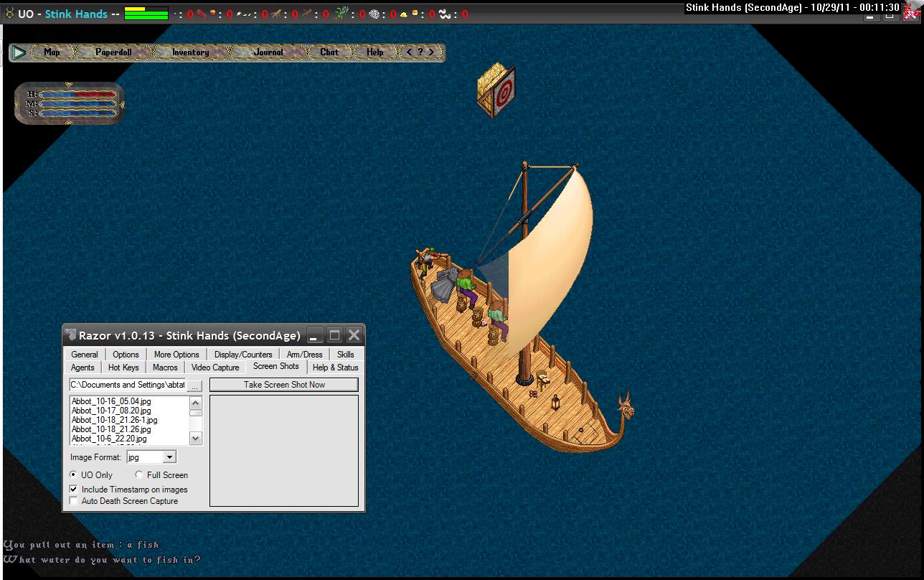924x580 pixels.
Task: Select Abbot_10-16_05.04.jpg in the list
Action: pos(111,401)
